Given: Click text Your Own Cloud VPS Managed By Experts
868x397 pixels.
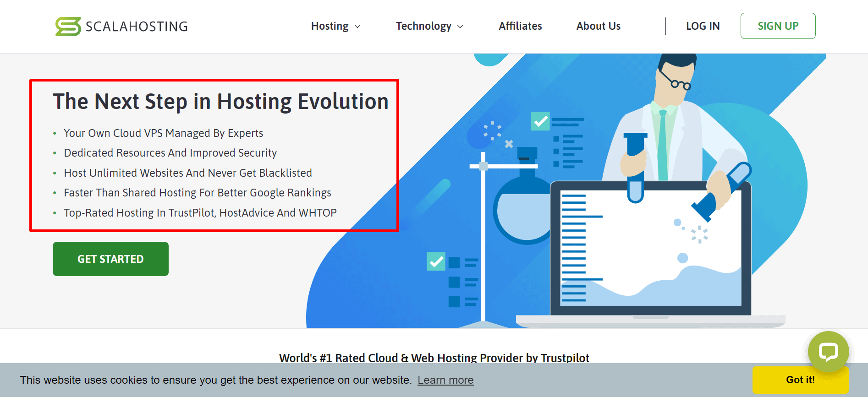Looking at the screenshot, I should (x=164, y=133).
